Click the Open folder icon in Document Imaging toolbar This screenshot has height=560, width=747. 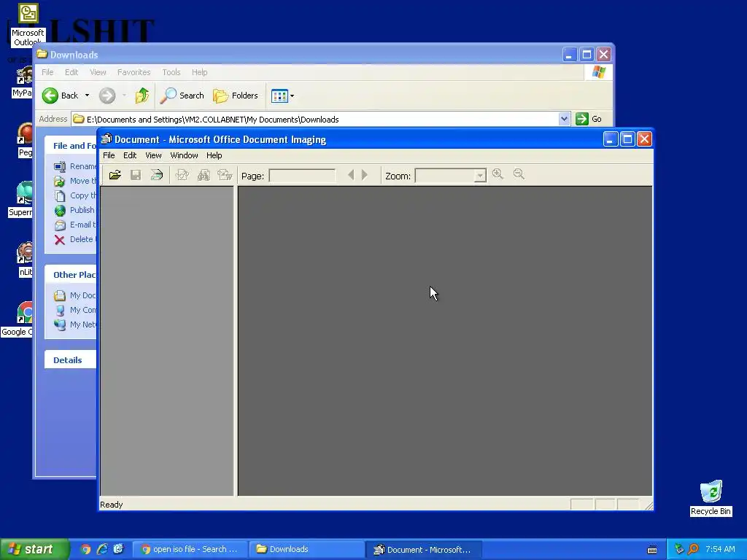(x=115, y=175)
